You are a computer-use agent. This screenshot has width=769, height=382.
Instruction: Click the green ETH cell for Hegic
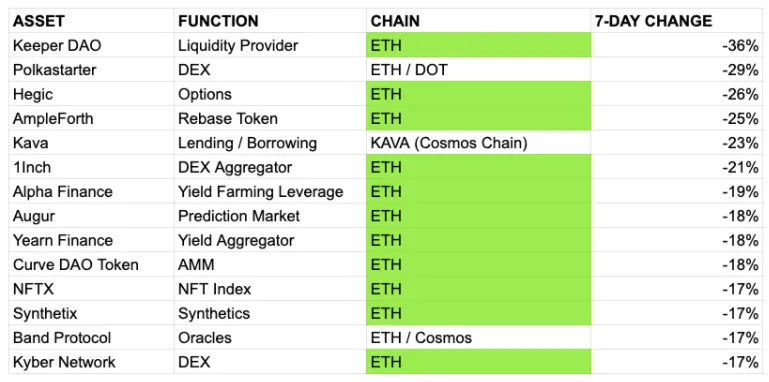coord(479,94)
